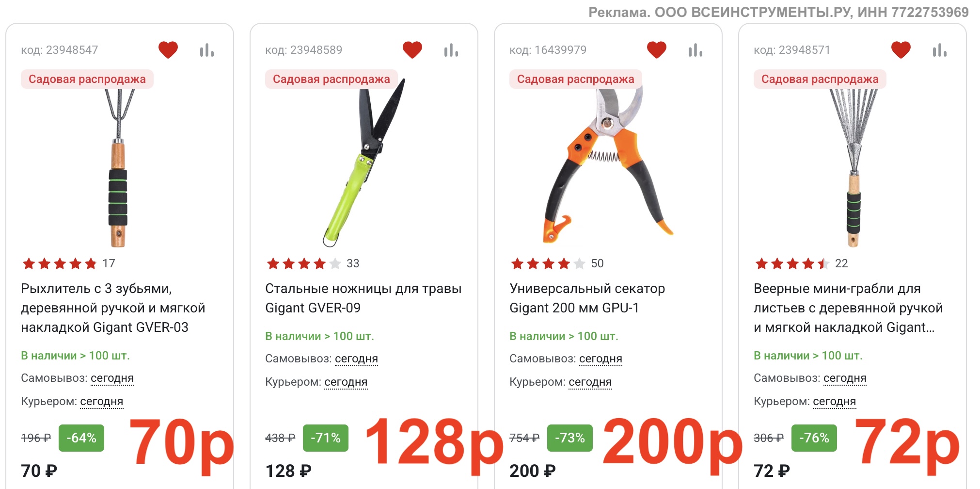Image resolution: width=980 pixels, height=489 pixels.
Task: Expand pickup 'сегодня' for mini-rake
Action: 845,378
